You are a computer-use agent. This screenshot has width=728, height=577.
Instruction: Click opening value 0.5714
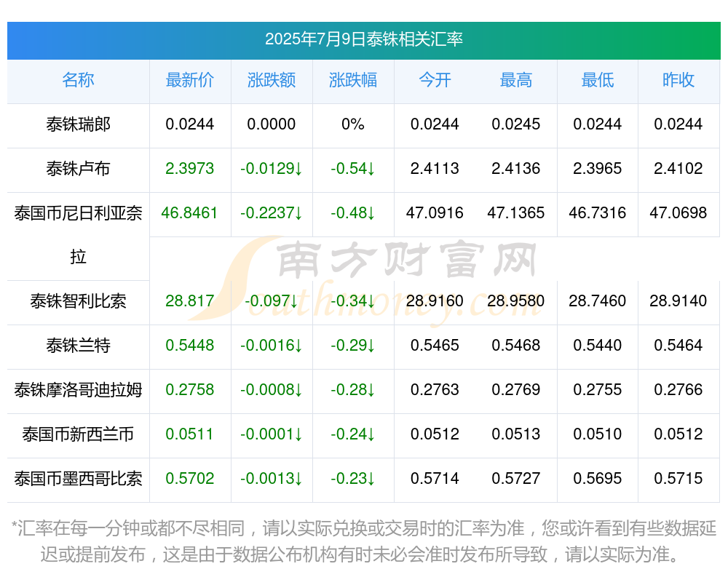click(x=435, y=478)
